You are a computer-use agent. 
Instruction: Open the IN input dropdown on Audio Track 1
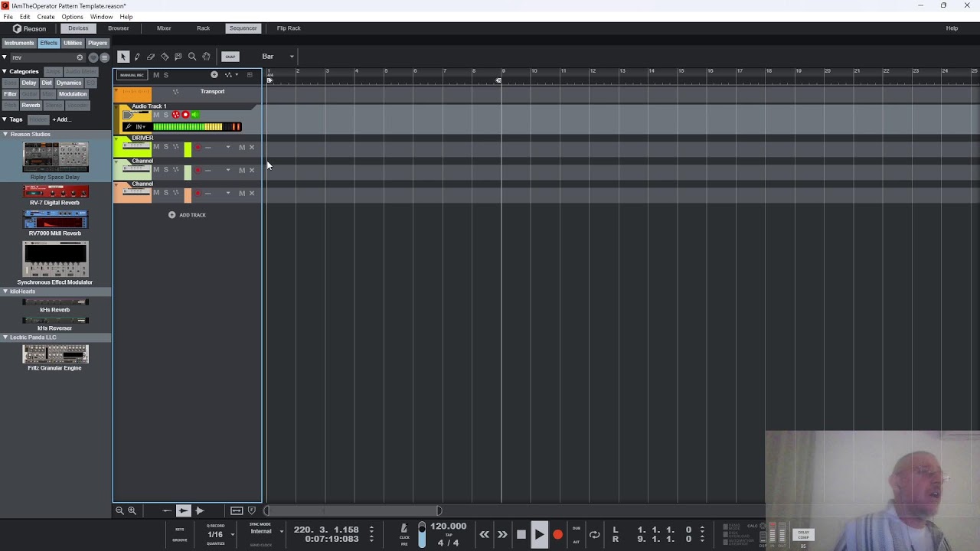coord(141,127)
